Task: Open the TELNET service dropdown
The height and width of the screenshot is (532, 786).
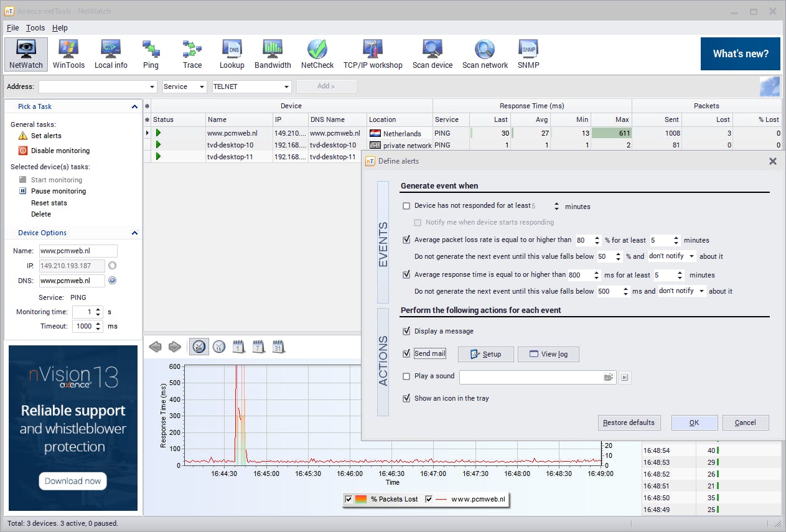Action: tap(286, 87)
